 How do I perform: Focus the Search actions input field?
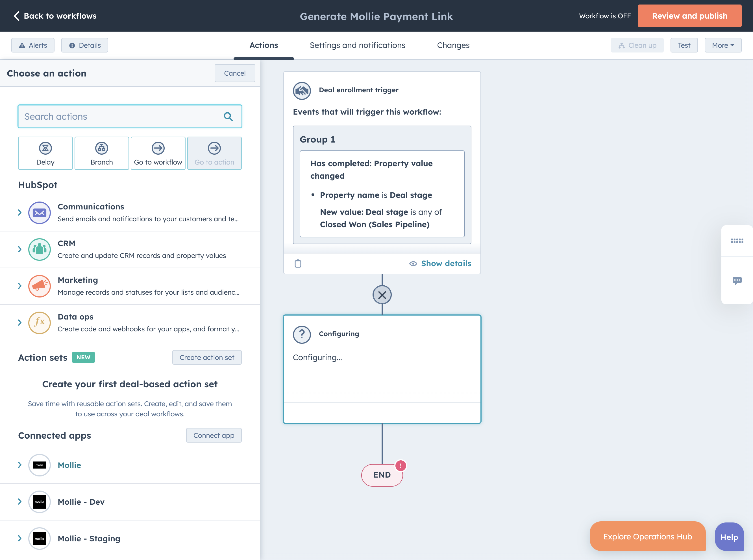130,116
